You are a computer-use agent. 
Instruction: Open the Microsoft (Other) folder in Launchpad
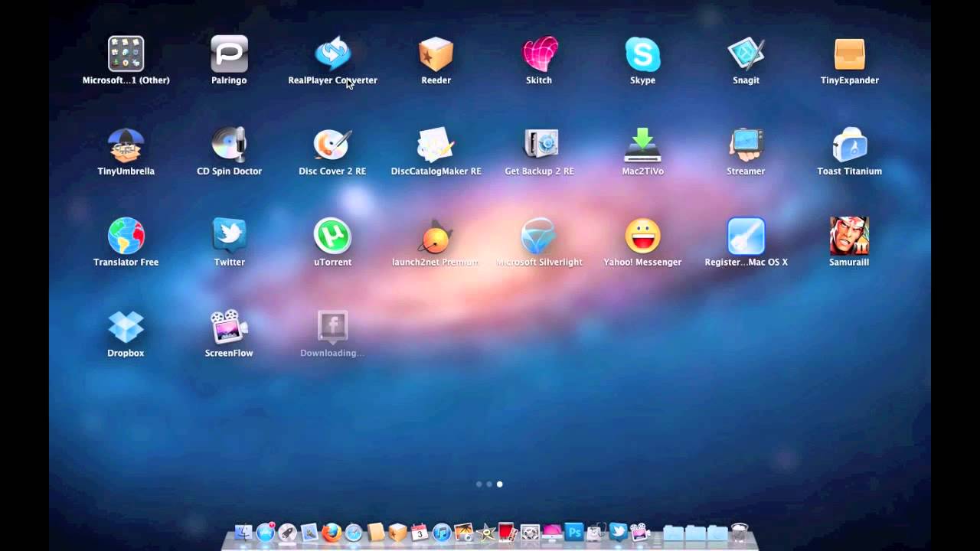[x=126, y=54]
